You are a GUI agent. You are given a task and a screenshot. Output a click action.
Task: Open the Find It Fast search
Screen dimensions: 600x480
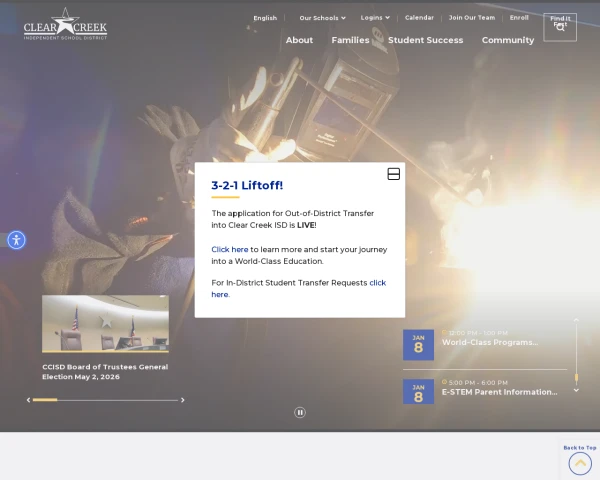tap(560, 27)
